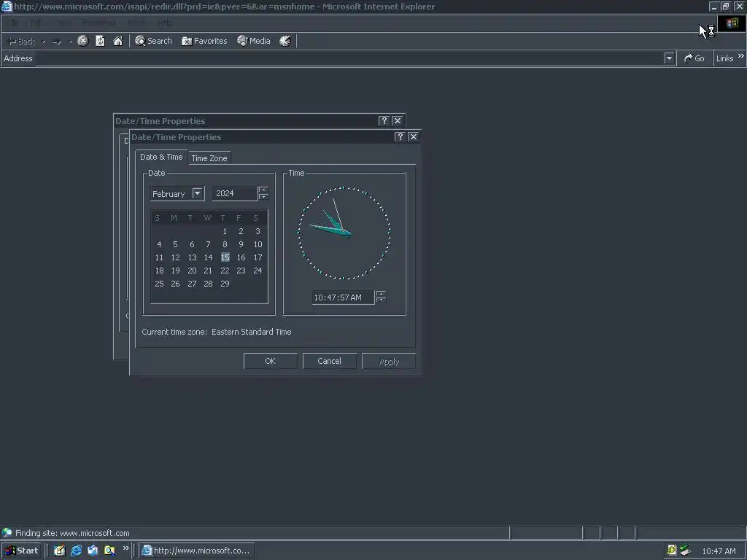
Task: Select highlighted day 15 in the calendar
Action: point(225,257)
